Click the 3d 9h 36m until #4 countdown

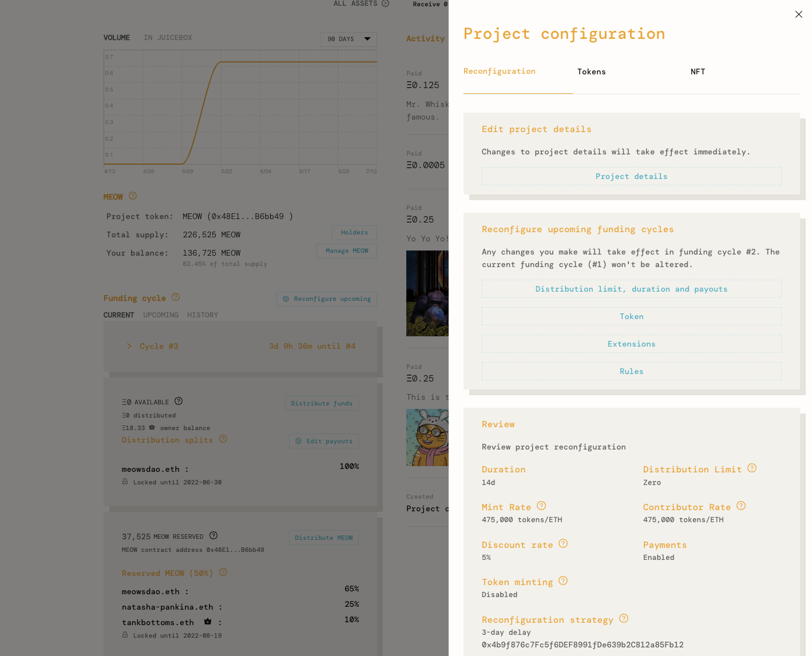click(312, 346)
